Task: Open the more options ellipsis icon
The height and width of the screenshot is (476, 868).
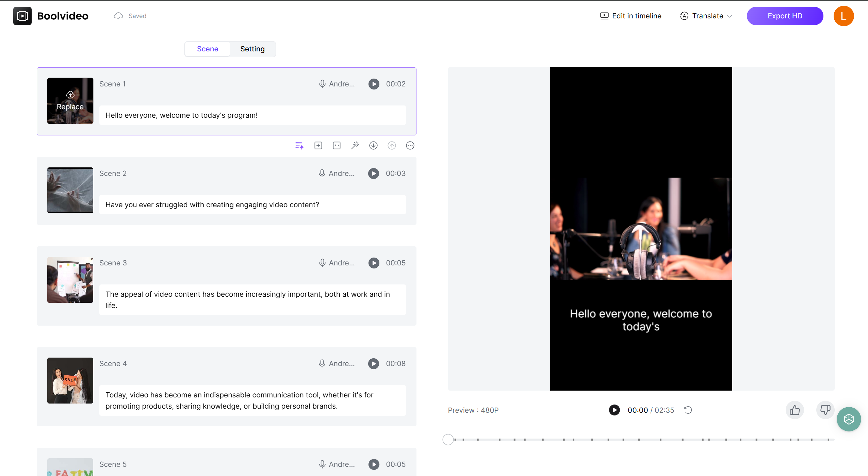Action: (410, 146)
